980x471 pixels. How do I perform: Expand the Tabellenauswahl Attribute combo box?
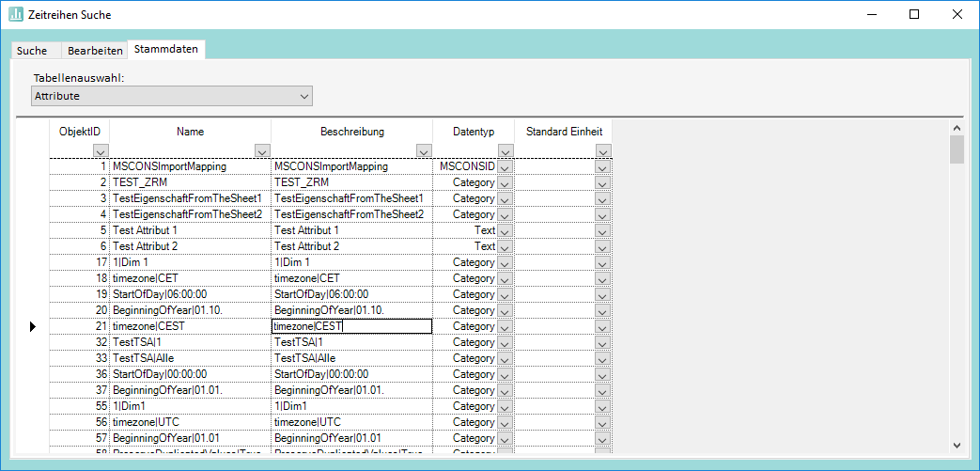pos(303,96)
